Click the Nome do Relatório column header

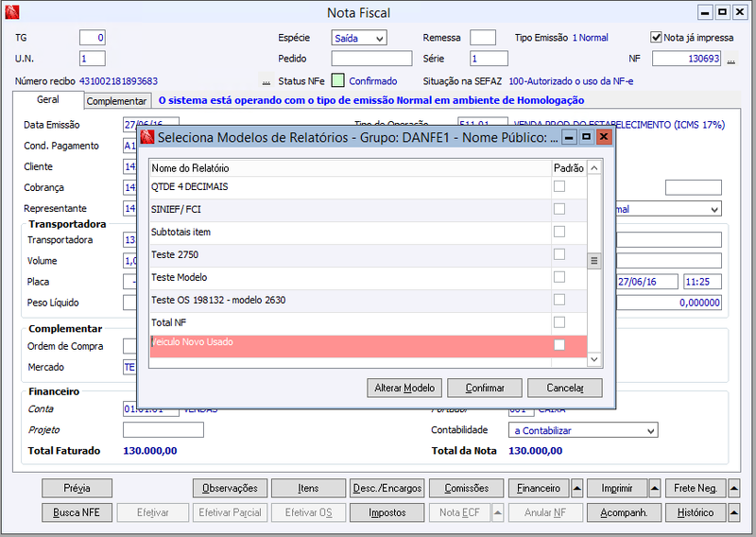pos(351,168)
